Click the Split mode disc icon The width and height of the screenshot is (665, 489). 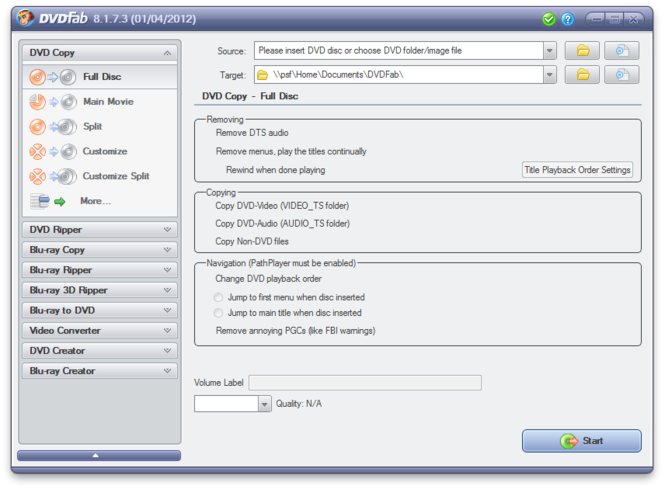53,127
